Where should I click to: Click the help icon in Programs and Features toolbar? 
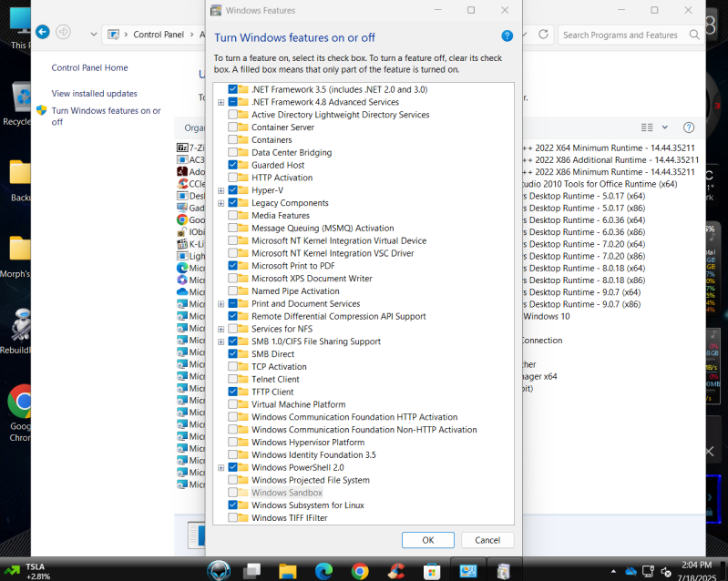(689, 127)
